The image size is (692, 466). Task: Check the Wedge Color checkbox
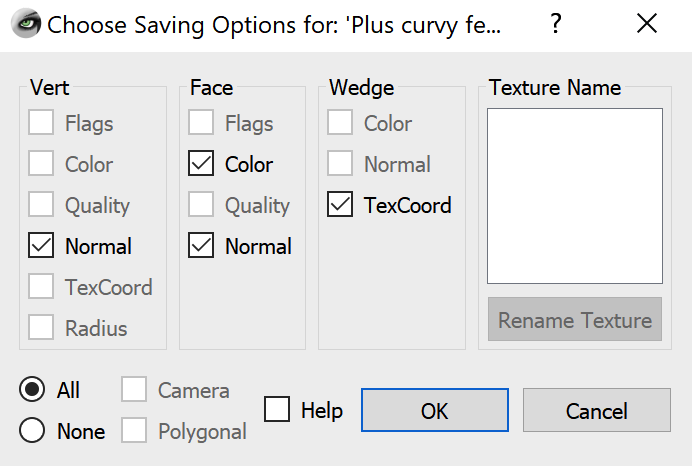click(341, 124)
